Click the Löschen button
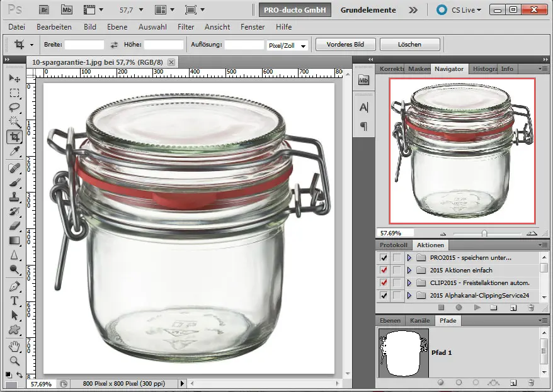 point(409,45)
